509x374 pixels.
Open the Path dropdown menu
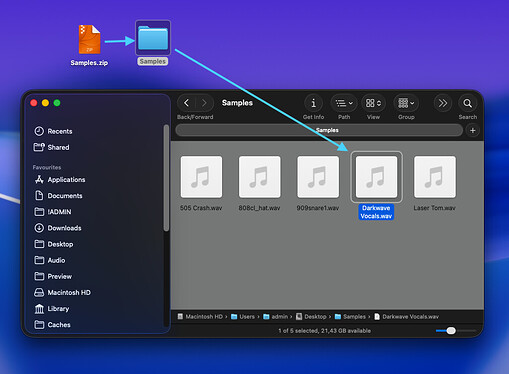point(344,103)
